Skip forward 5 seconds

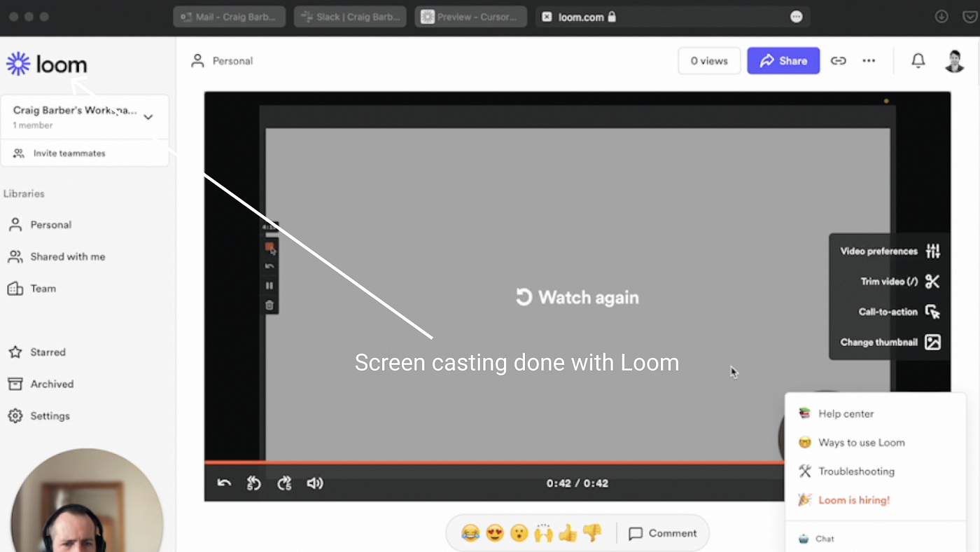tap(284, 483)
